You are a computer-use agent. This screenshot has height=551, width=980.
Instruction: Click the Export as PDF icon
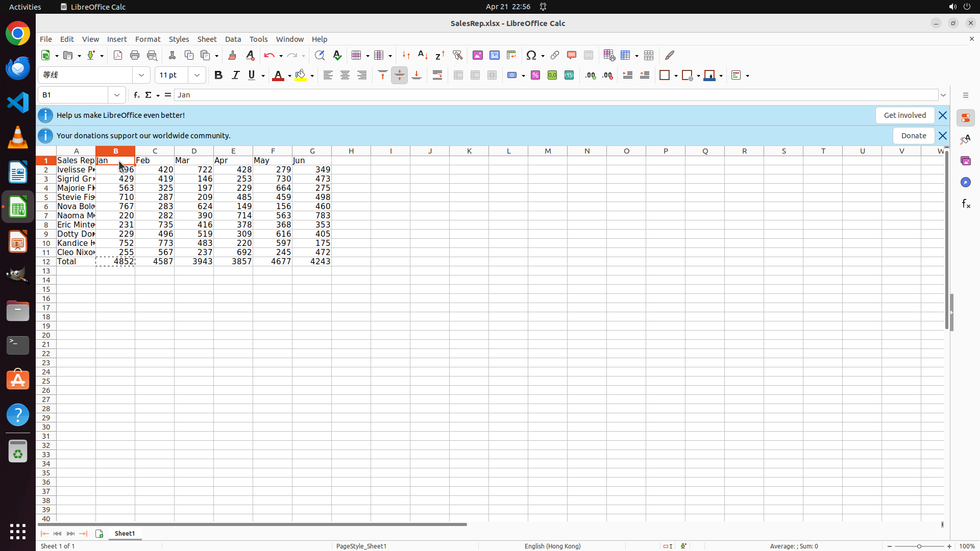tap(118, 55)
